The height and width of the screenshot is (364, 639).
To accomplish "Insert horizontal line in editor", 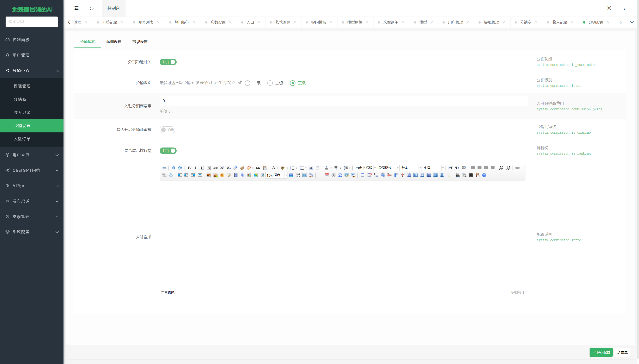I will (320, 175).
